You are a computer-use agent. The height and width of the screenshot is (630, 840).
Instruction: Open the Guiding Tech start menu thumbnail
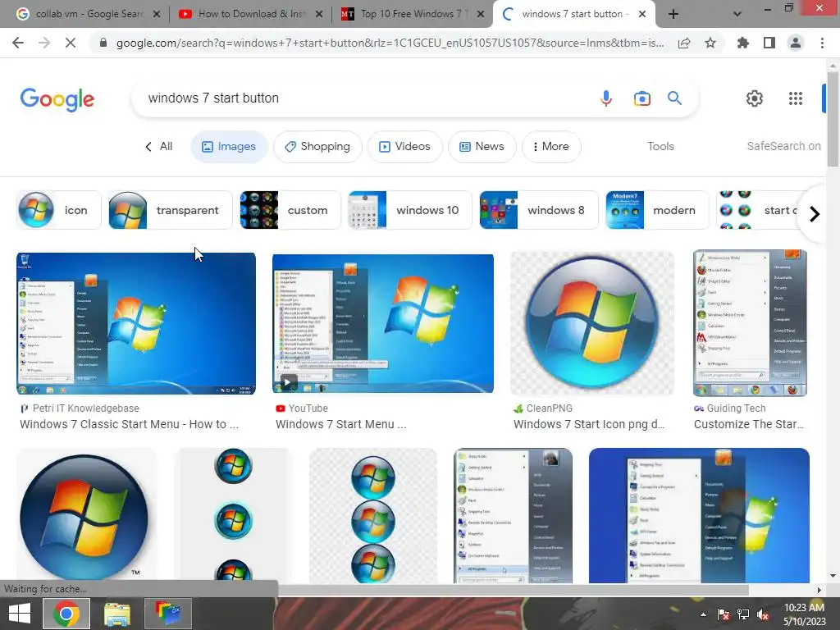(x=750, y=323)
